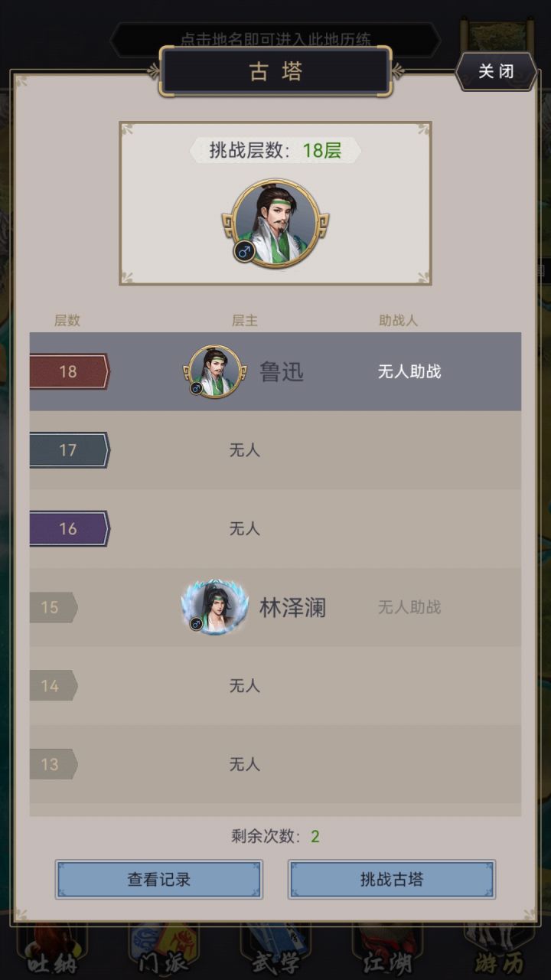Select the dark blue floor 17 badge
This screenshot has height=980, width=551.
click(70, 450)
